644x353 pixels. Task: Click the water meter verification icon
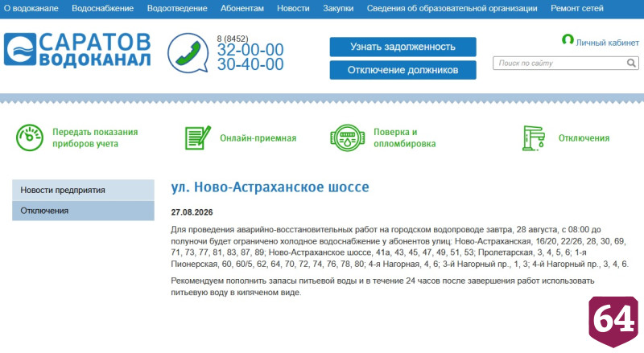pos(348,138)
